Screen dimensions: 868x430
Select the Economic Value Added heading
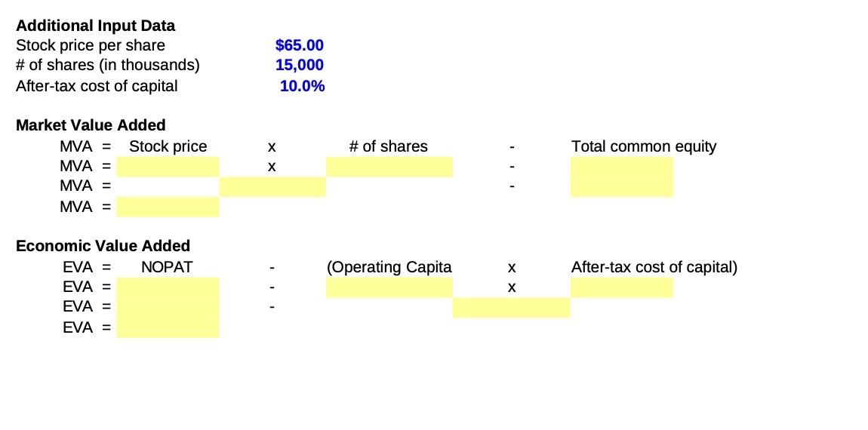pyautogui.click(x=103, y=246)
